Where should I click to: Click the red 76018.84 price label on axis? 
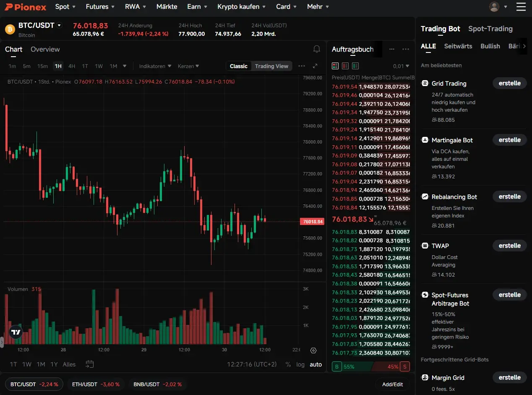[312, 222]
